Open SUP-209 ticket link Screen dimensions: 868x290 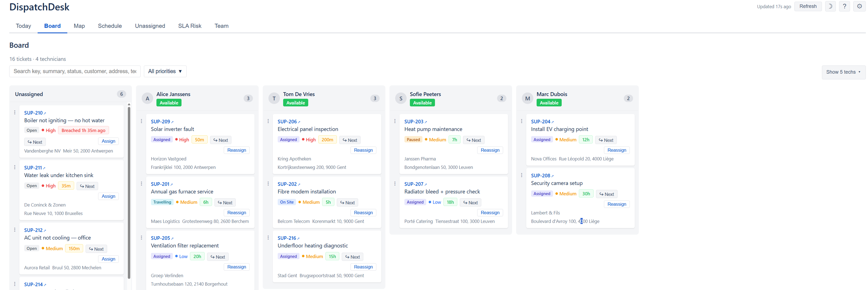tap(162, 122)
